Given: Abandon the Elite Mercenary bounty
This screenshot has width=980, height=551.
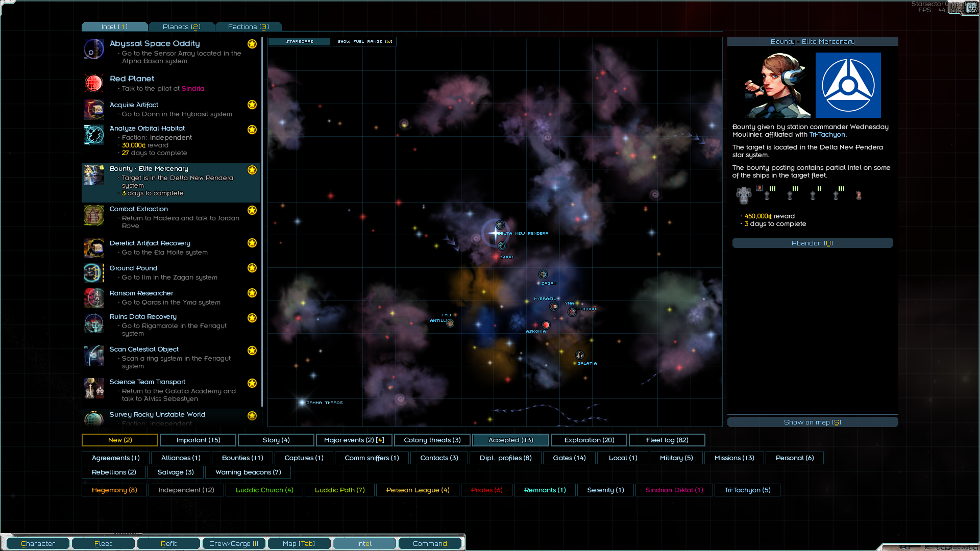Looking at the screenshot, I should pyautogui.click(x=812, y=243).
